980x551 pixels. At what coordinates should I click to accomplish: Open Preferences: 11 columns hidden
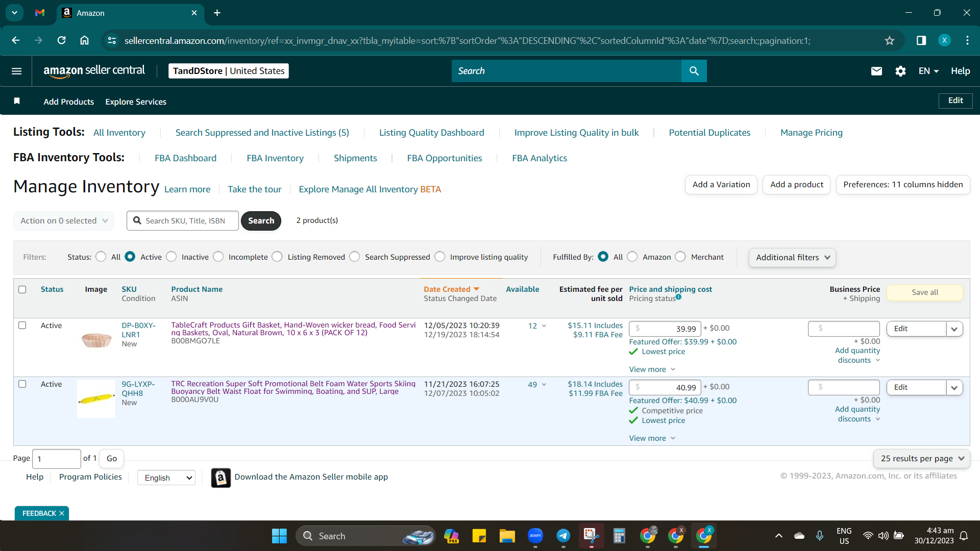(x=902, y=185)
